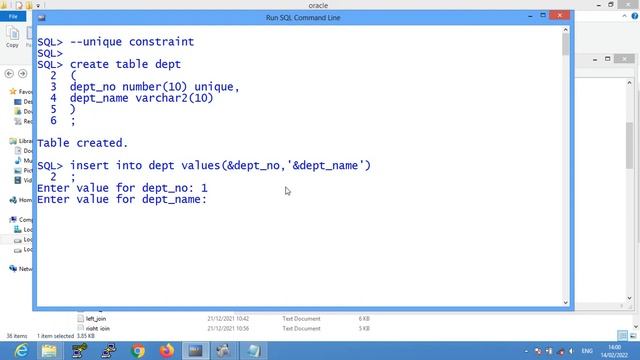
Task: Open the File tab in Explorer
Action: (x=13, y=16)
